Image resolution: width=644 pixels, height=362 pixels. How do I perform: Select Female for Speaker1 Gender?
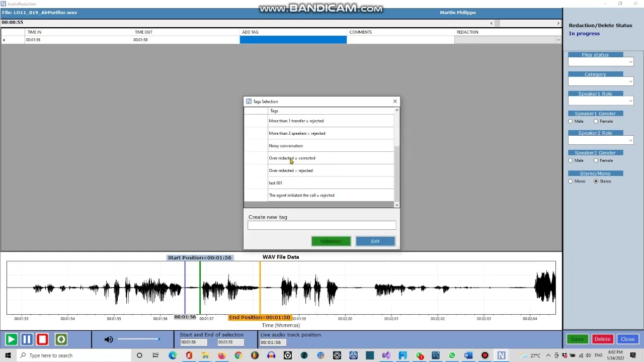click(x=596, y=121)
